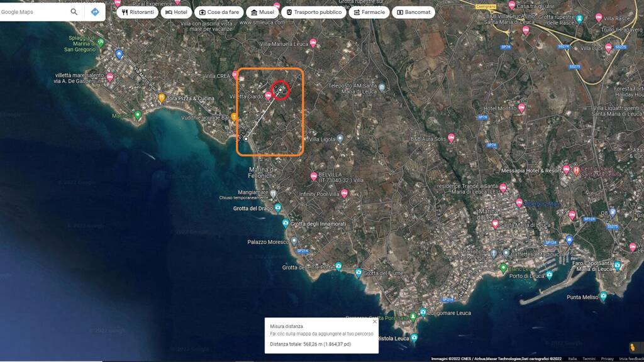Open directions with the blue arrow icon
The image size is (644, 362).
(95, 12)
